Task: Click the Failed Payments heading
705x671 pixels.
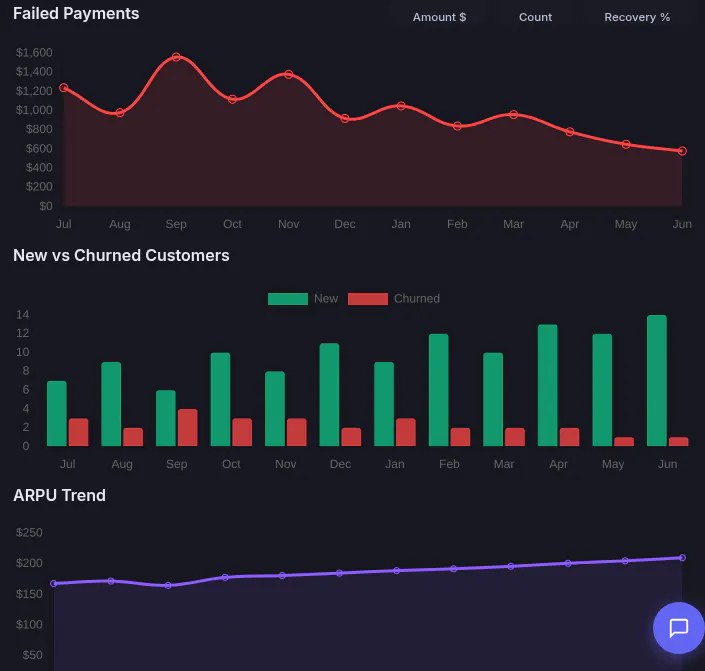Action: click(76, 13)
